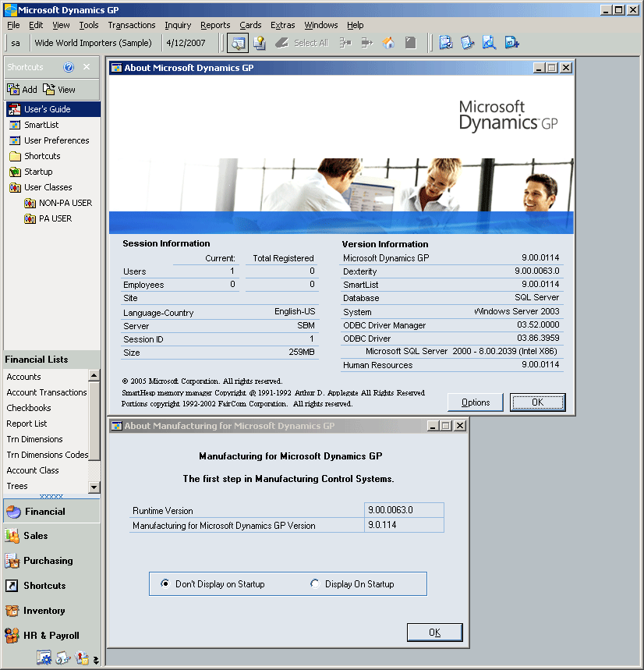This screenshot has width=644, height=670.
Task: Click the checklist document toolbar icon
Action: 446,43
